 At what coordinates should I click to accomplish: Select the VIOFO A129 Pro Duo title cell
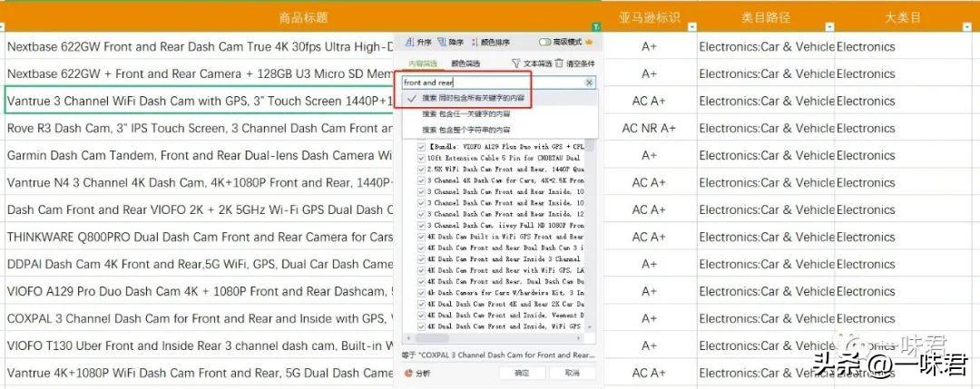[200, 291]
